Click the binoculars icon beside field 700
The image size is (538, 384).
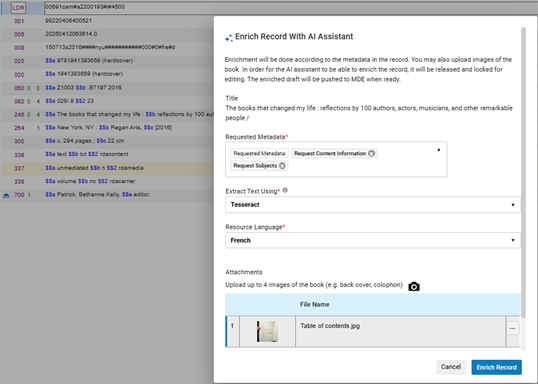coord(6,196)
